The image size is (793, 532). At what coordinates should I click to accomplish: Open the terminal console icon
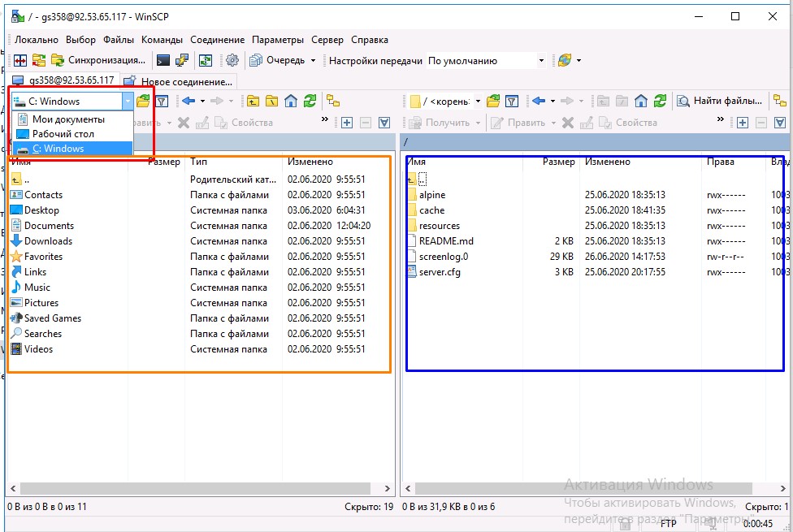pos(163,60)
